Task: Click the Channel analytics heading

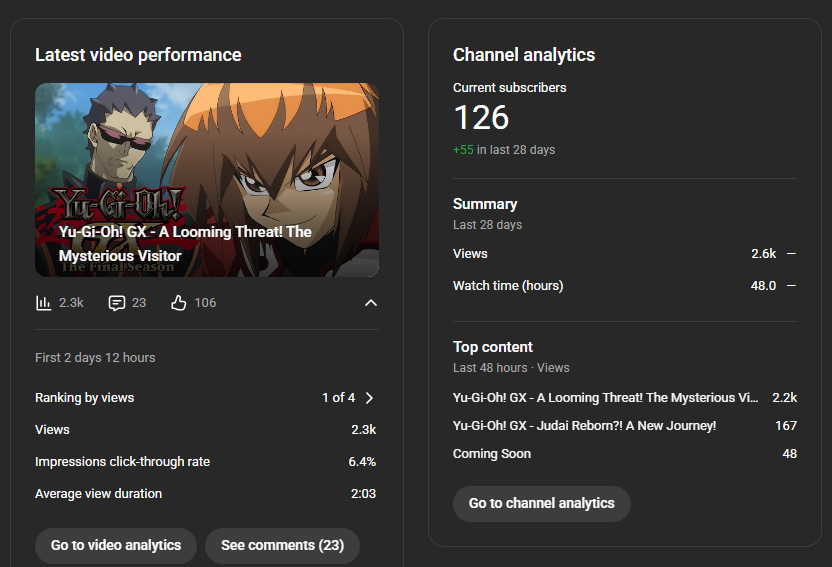Action: [524, 55]
